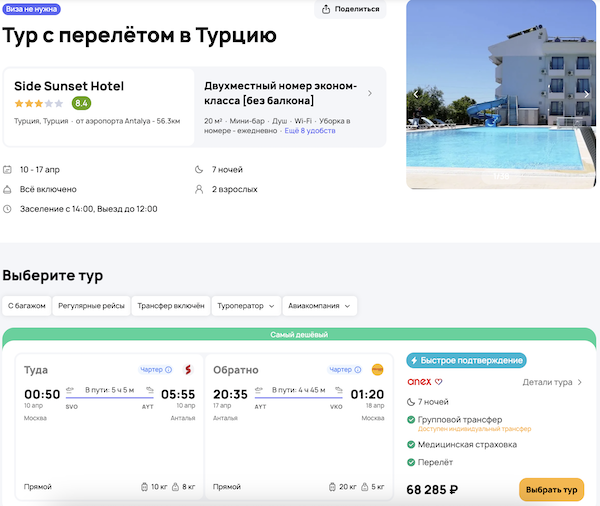
Task: Expand the Авиакомпания dropdown
Action: [319, 306]
